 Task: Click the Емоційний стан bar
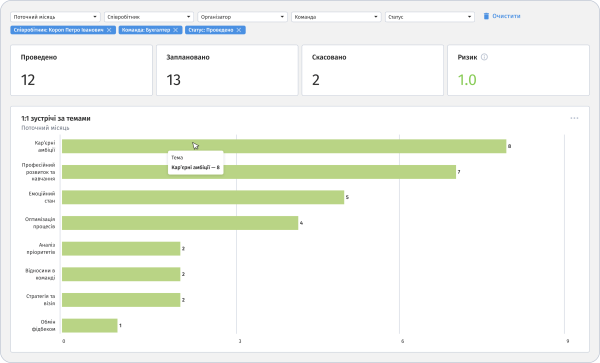click(x=203, y=197)
